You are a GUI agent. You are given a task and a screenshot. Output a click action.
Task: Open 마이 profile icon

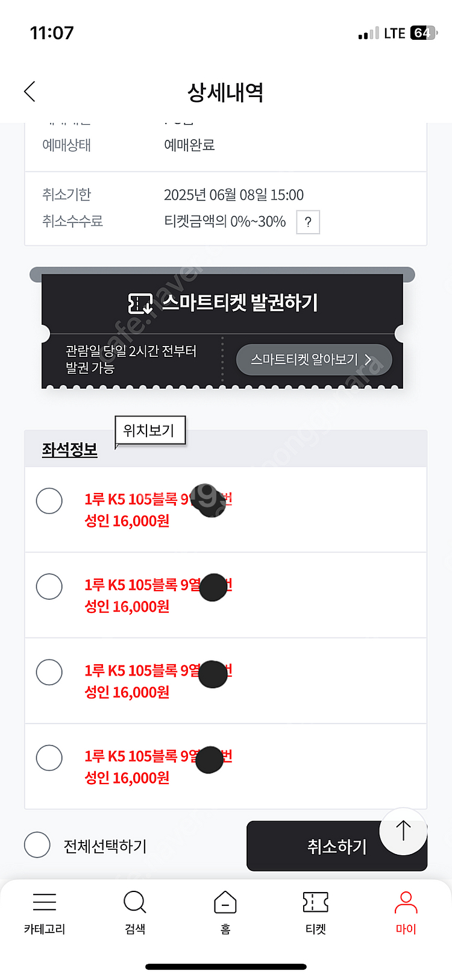406,902
